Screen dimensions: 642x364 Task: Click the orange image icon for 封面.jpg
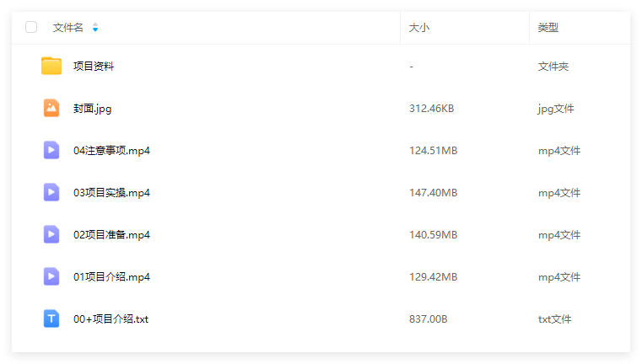[51, 108]
